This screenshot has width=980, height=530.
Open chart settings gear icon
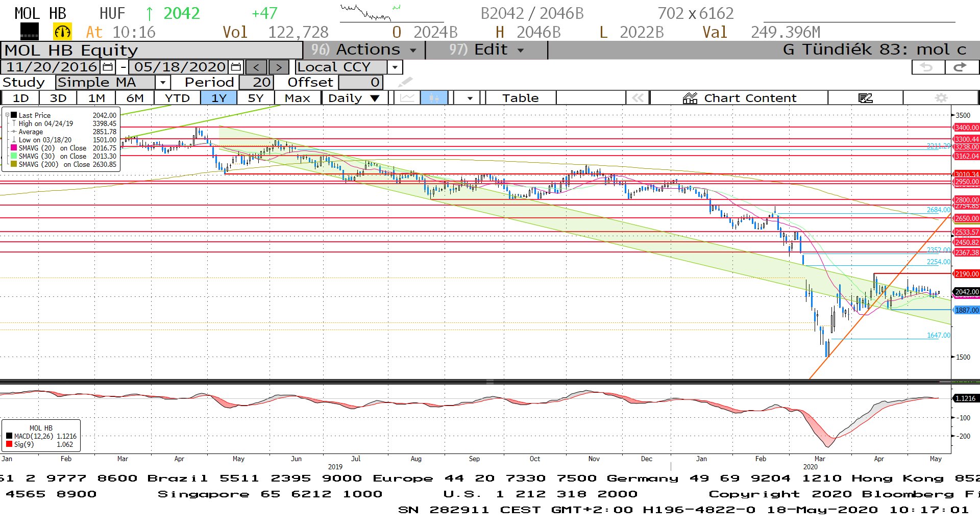[941, 98]
